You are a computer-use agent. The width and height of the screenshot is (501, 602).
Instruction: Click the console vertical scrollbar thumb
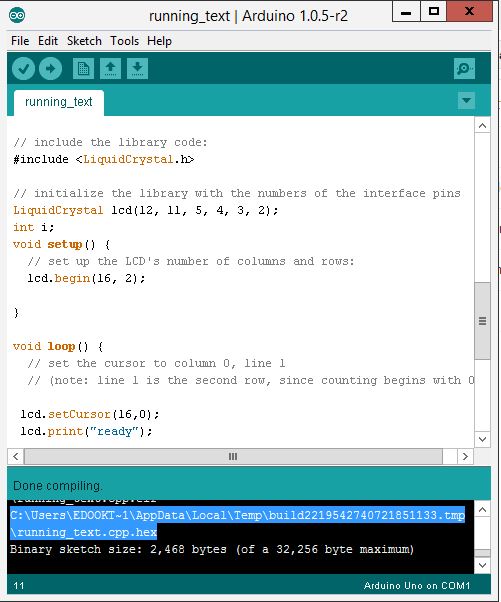(483, 553)
